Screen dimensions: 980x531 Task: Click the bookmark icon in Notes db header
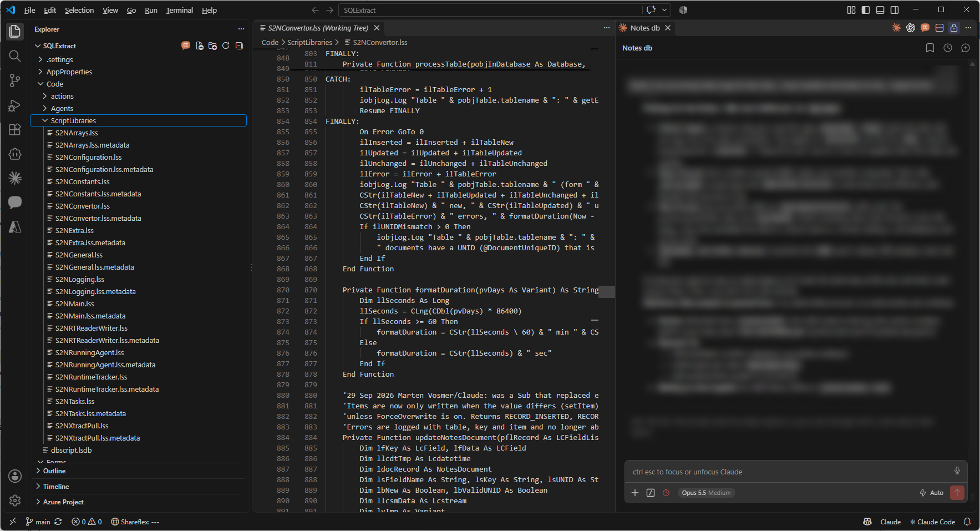pyautogui.click(x=930, y=48)
